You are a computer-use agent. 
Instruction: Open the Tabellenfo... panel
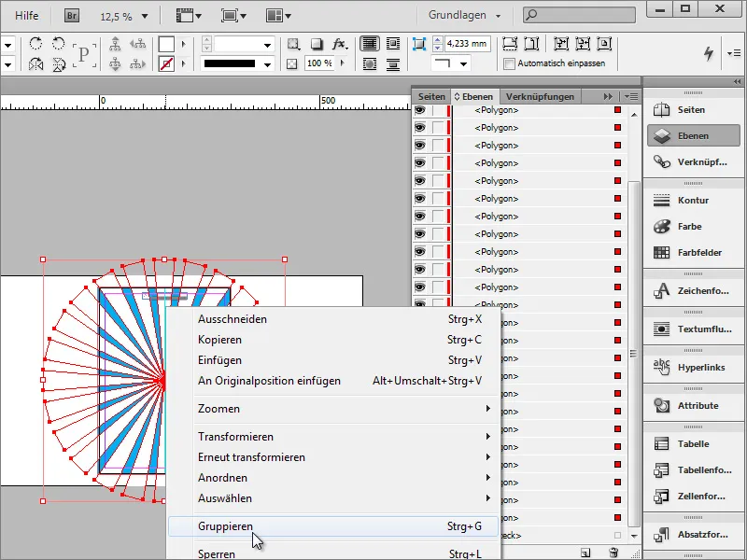pyautogui.click(x=693, y=470)
